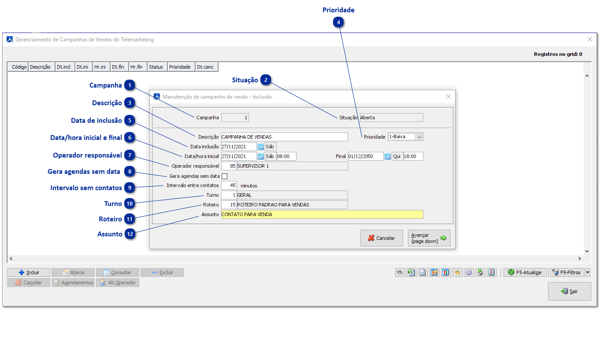The height and width of the screenshot is (364, 615).
Task: Click the Excluir button
Action: coord(162,272)
